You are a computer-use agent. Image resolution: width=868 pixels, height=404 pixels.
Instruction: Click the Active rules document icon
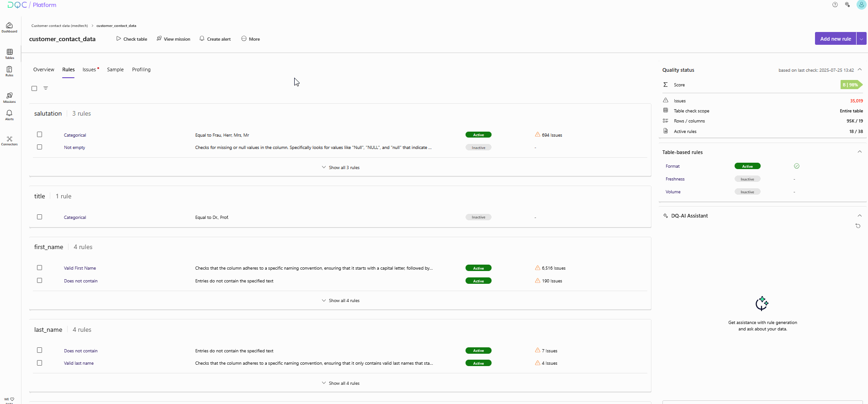pos(666,131)
